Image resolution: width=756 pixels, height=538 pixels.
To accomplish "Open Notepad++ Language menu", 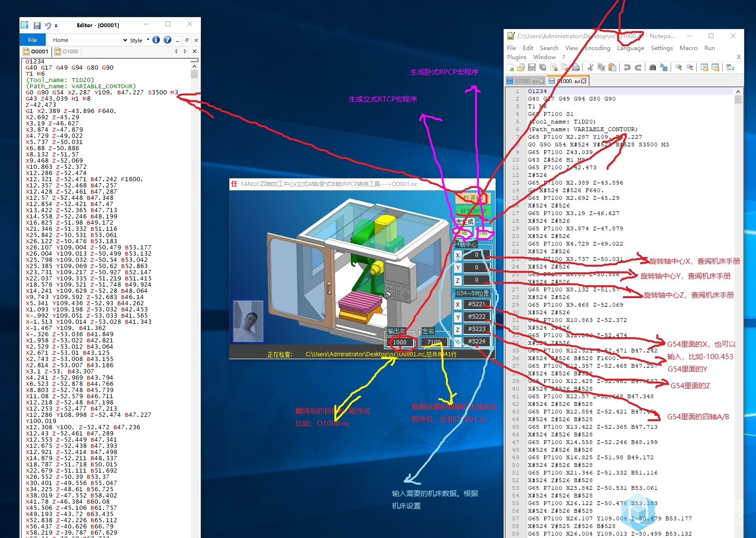I will tap(631, 48).
